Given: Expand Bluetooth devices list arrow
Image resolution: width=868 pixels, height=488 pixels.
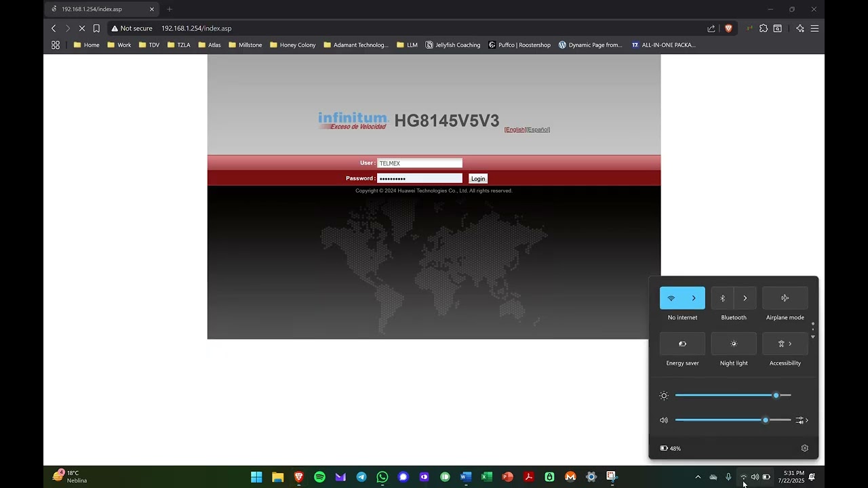Looking at the screenshot, I should tap(745, 298).
